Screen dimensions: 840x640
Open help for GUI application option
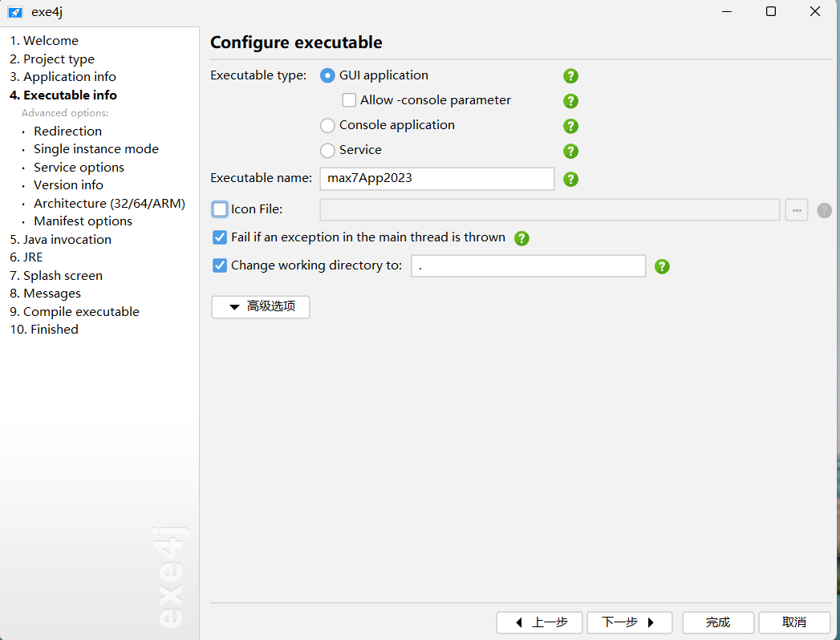click(570, 76)
